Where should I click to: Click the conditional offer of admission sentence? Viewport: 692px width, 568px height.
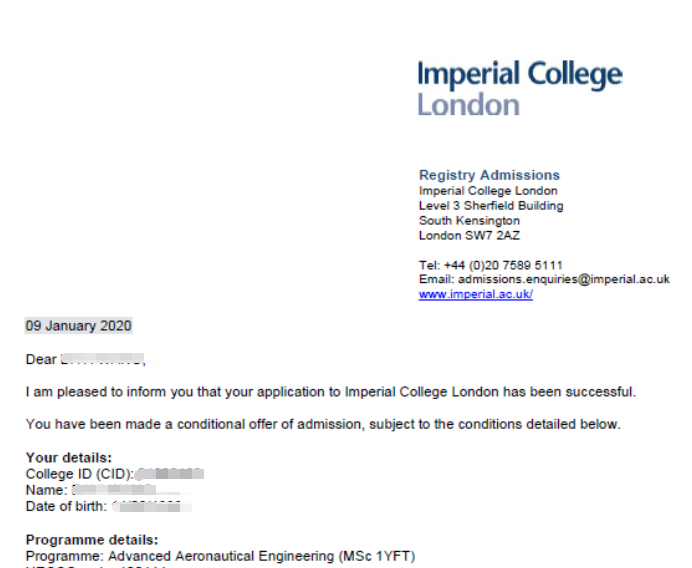pyautogui.click(x=323, y=424)
